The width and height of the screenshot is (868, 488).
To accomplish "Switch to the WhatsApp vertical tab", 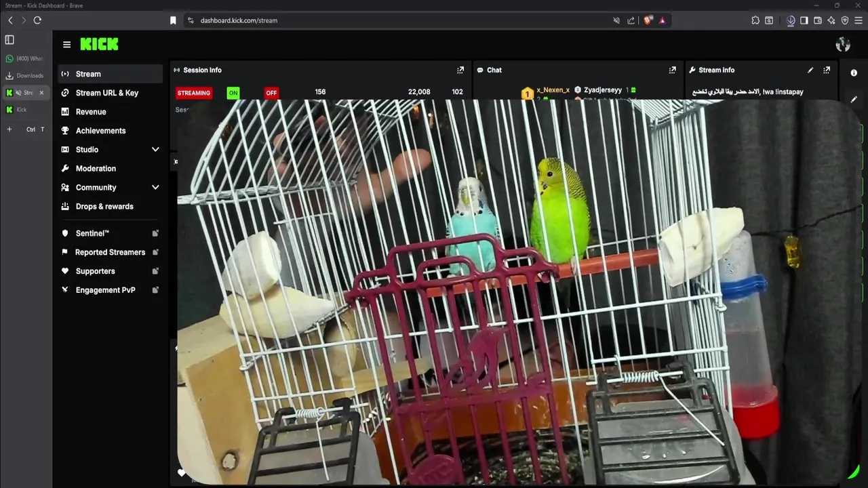I will pos(25,59).
